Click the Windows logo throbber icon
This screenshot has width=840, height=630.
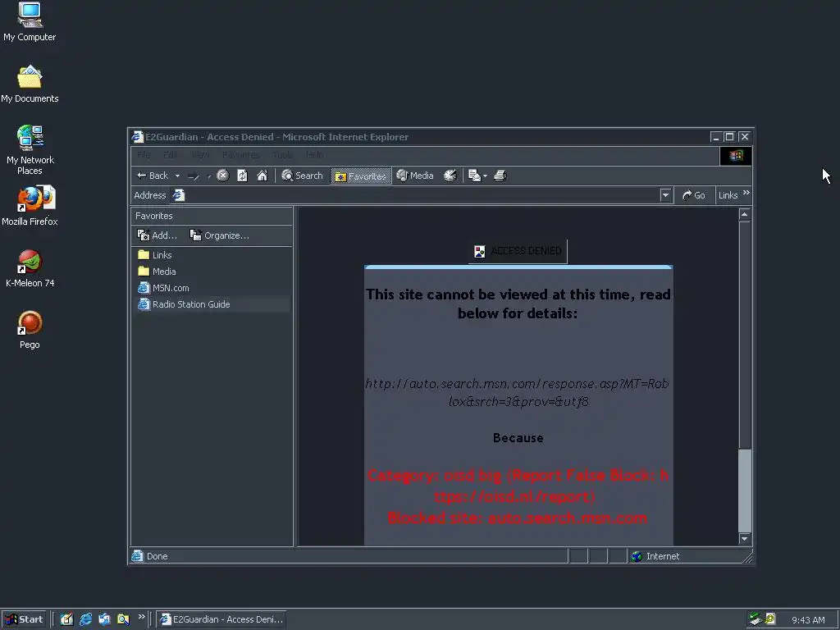coord(736,156)
